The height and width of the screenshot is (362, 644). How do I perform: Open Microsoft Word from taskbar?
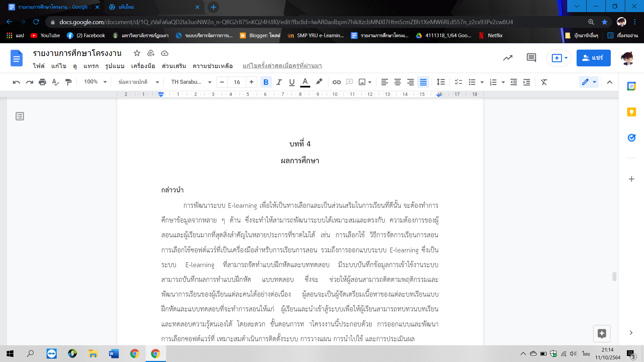(x=114, y=354)
